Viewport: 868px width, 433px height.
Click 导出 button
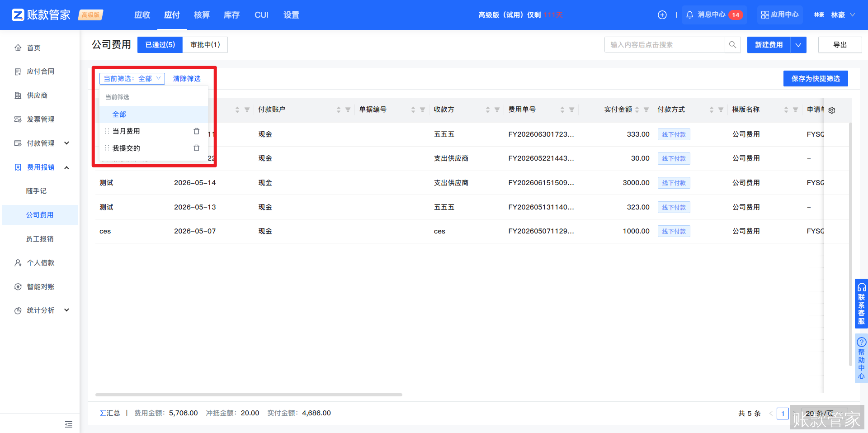click(840, 45)
